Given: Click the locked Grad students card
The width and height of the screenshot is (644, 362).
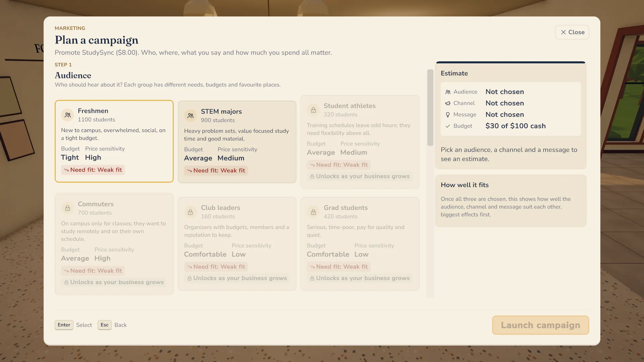Looking at the screenshot, I should [360, 244].
